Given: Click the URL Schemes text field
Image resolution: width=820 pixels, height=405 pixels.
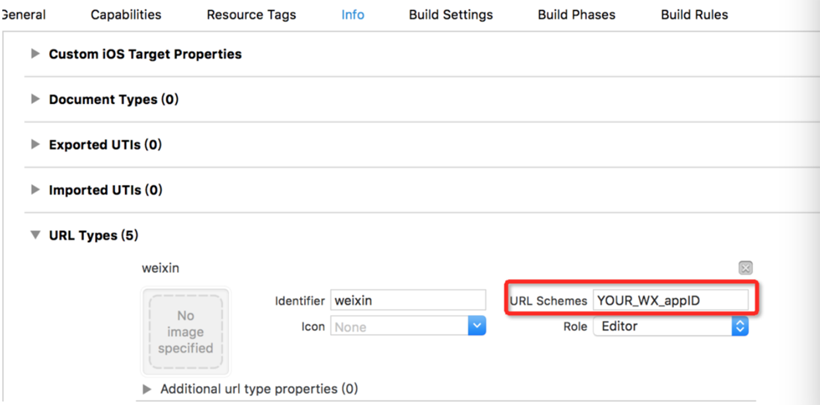Looking at the screenshot, I should tap(670, 300).
